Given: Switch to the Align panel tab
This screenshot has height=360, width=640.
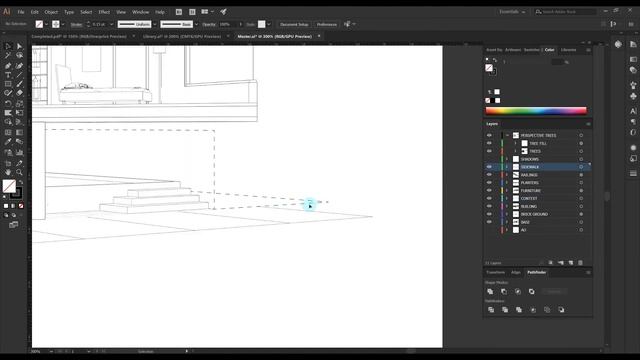Looking at the screenshot, I should point(516,272).
